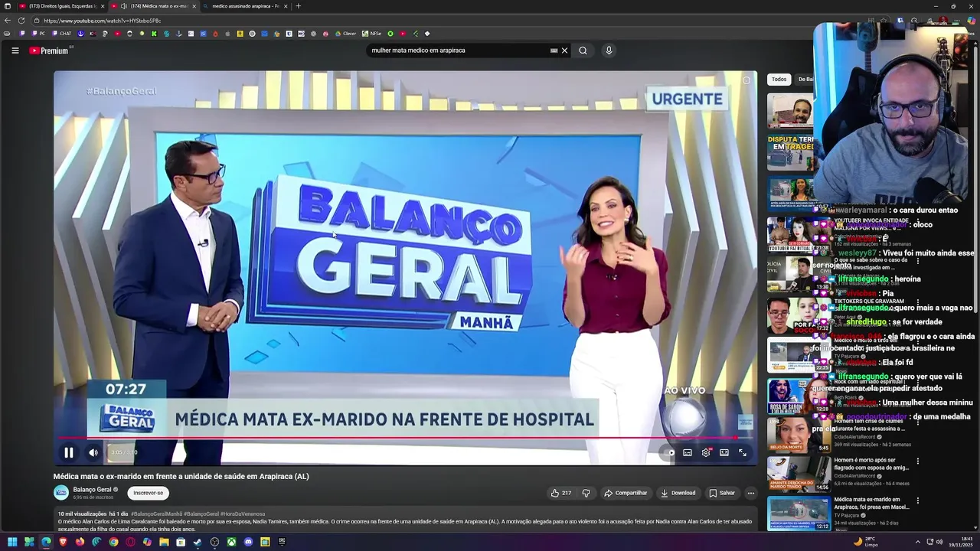Open options for 'Médica mata ex-marido em Arapiraca' video

point(917,501)
